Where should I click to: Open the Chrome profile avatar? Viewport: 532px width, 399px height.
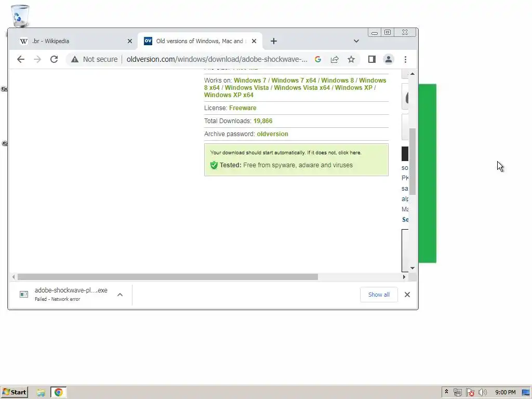389,59
